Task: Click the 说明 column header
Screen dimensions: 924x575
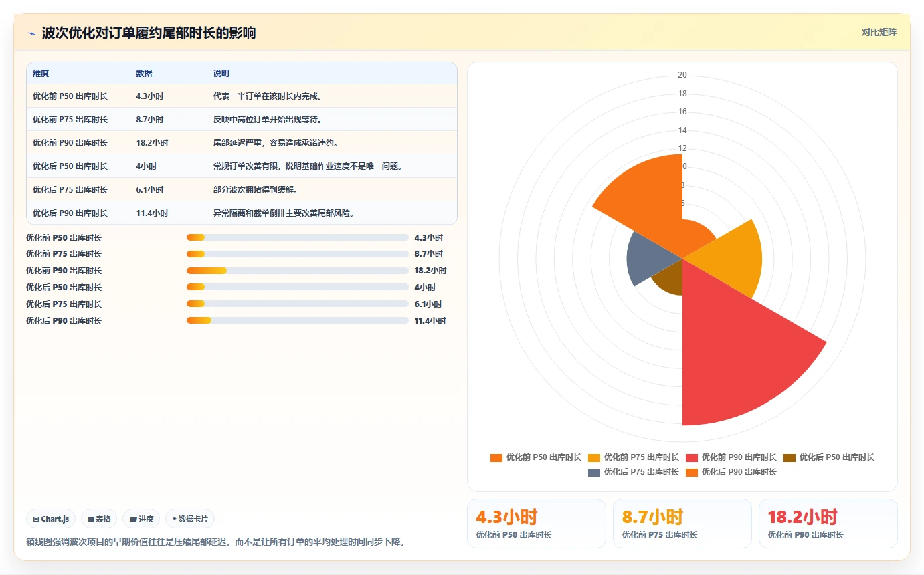Action: point(221,74)
